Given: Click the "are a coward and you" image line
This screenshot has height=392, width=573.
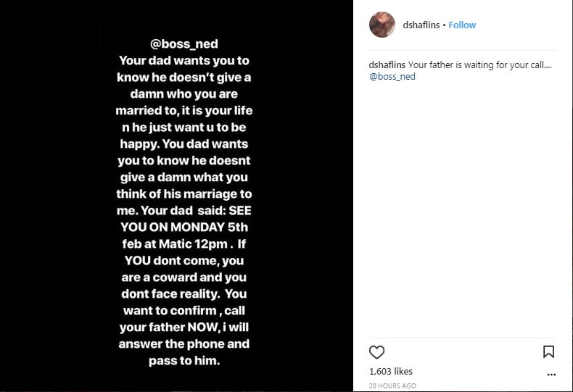Looking at the screenshot, I should click(184, 278).
